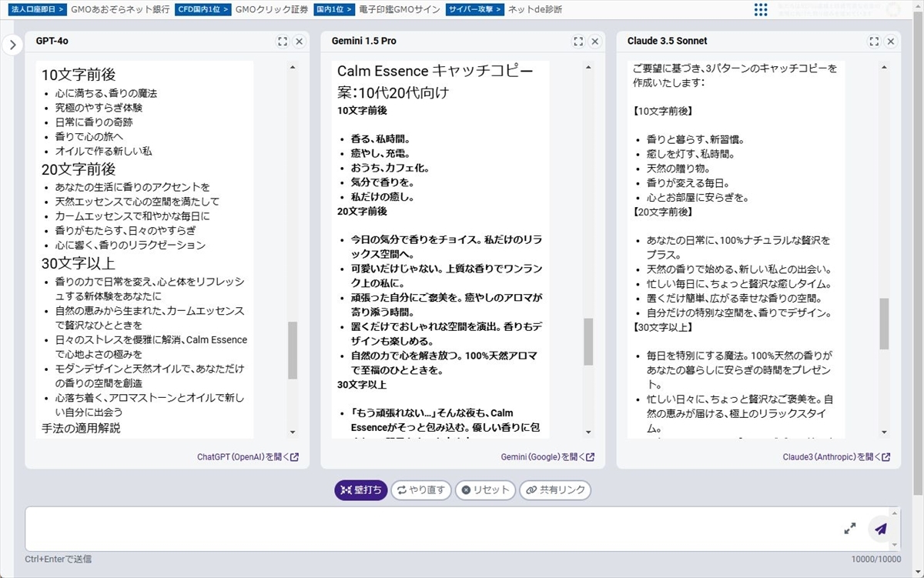
Task: Click the Gemini 1.5 Pro panel title
Action: pyautogui.click(x=364, y=41)
